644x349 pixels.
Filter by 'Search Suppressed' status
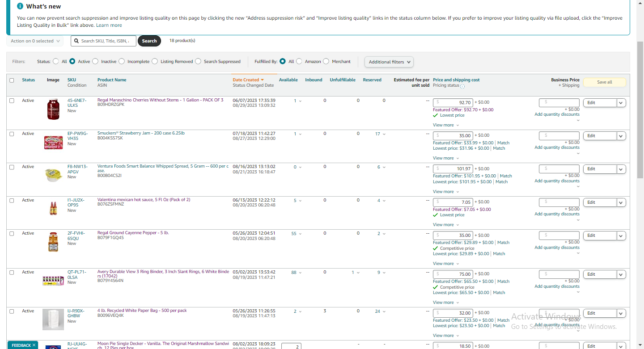[x=198, y=62]
